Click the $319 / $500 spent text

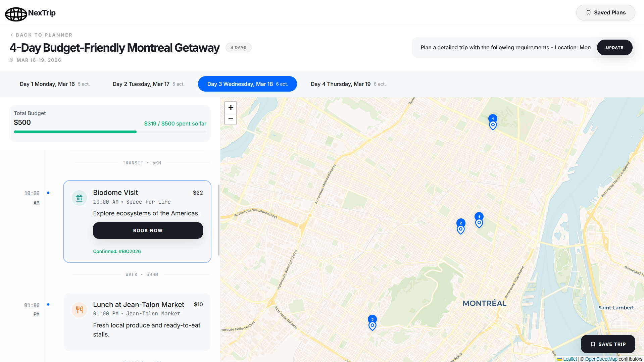(175, 123)
